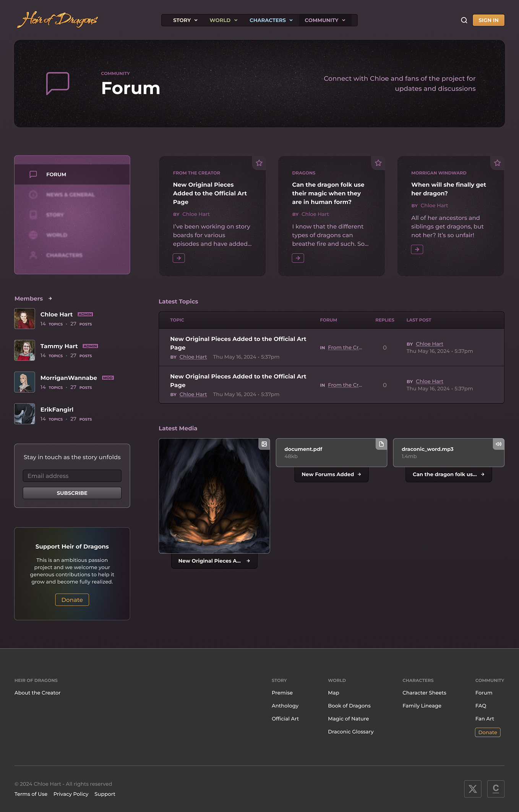This screenshot has height=812, width=519.
Task: Expand the World nav dropdown
Action: coord(224,20)
